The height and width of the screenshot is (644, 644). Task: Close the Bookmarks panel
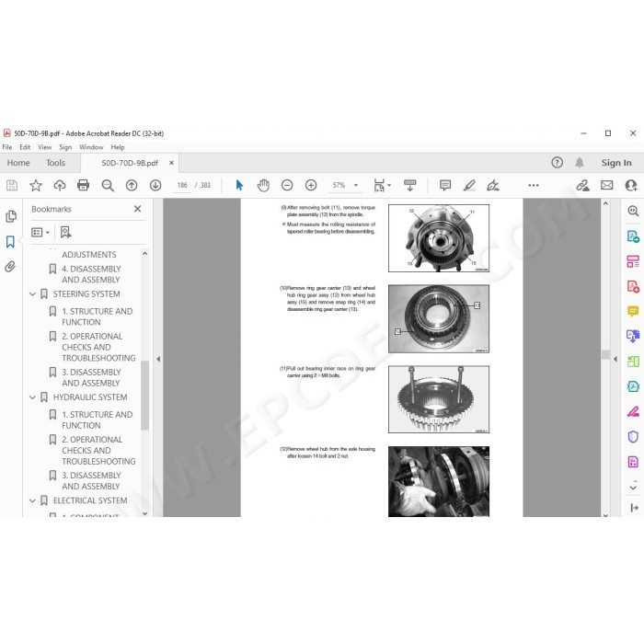tap(138, 209)
